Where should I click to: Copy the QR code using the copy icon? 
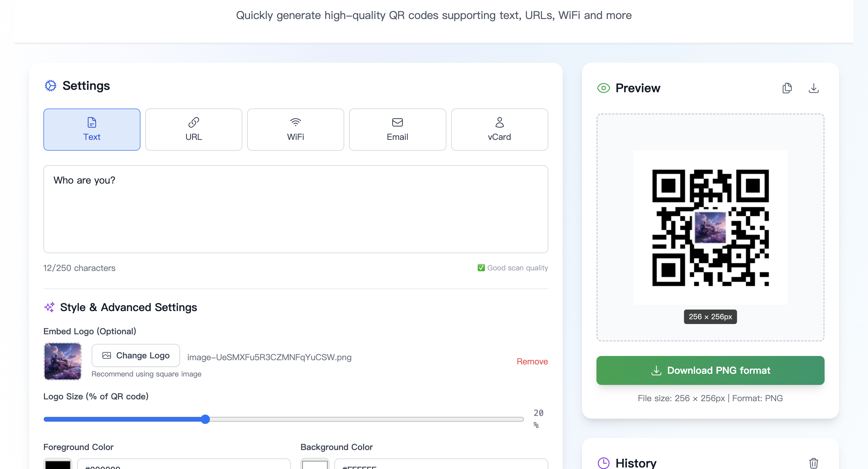787,88
